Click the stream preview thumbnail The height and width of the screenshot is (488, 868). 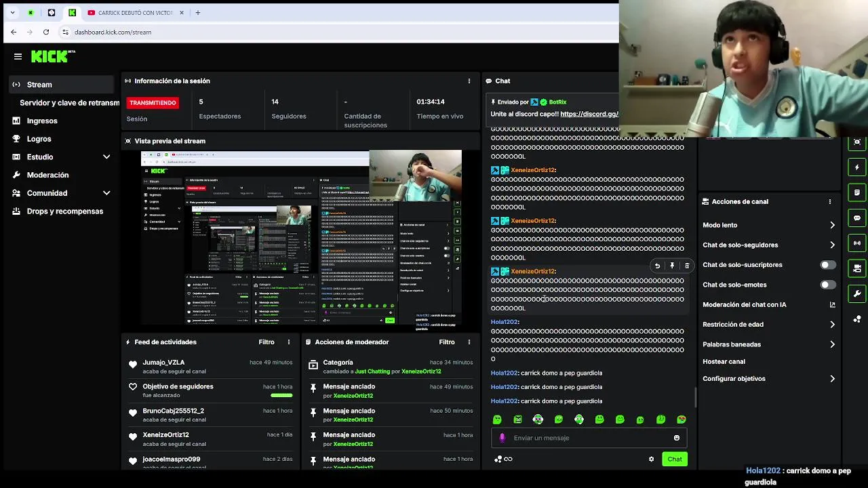[301, 239]
